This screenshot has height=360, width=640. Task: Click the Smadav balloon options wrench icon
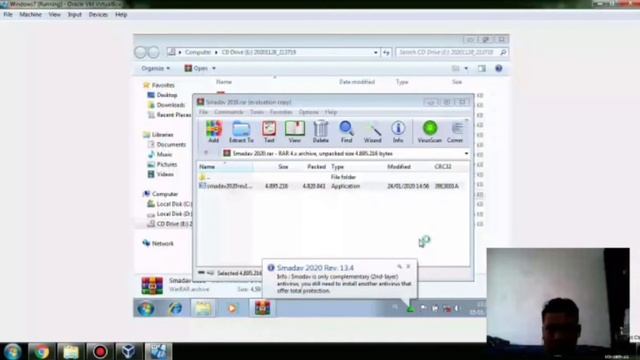pyautogui.click(x=399, y=267)
